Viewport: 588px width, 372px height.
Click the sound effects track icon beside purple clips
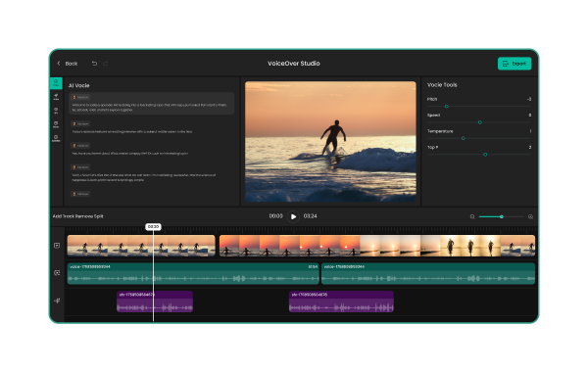[57, 301]
